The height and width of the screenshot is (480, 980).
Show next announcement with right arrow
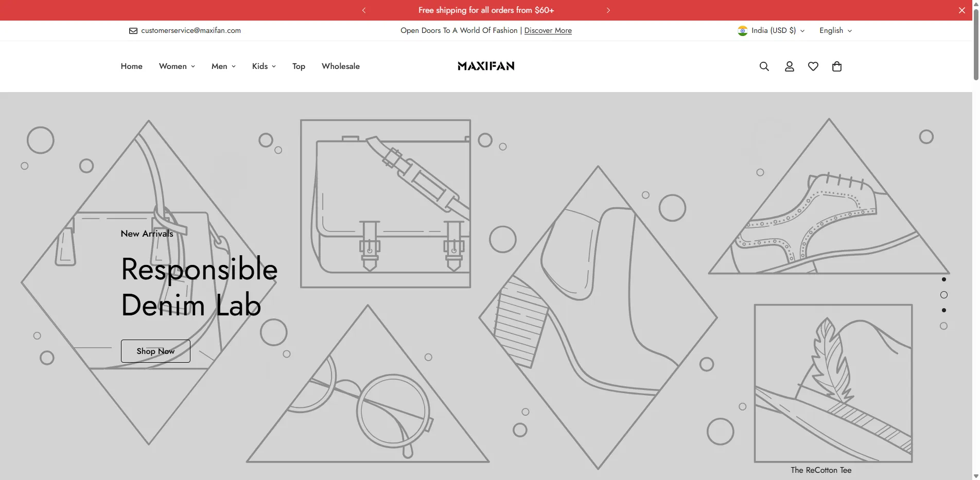click(608, 10)
